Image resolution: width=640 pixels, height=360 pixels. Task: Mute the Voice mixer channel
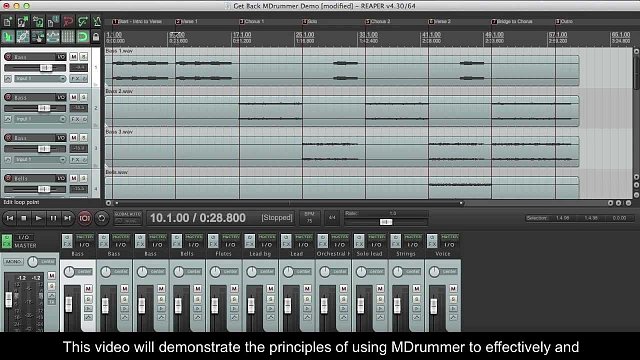[x=453, y=289]
